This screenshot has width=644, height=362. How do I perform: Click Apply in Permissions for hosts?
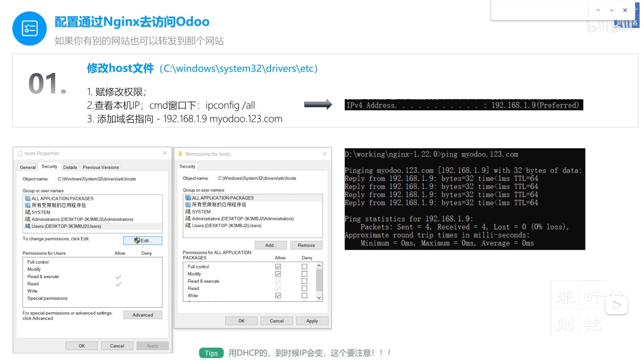[x=312, y=321]
